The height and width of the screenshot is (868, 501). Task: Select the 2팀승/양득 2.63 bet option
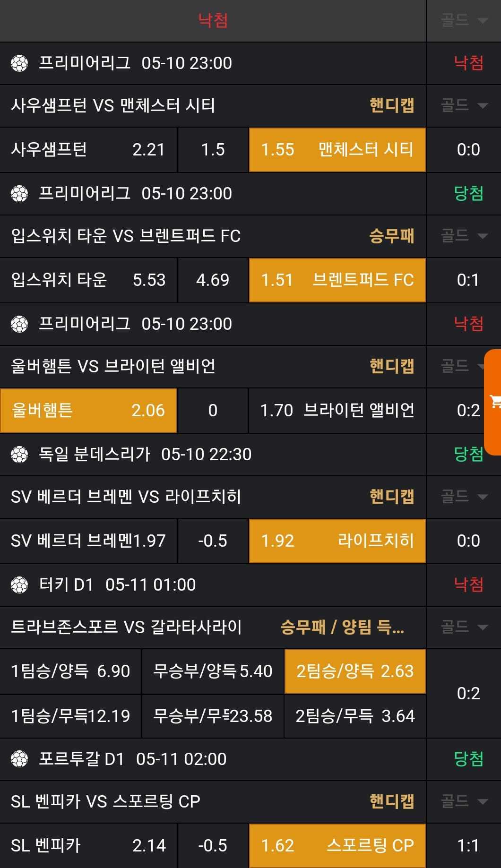click(x=354, y=671)
